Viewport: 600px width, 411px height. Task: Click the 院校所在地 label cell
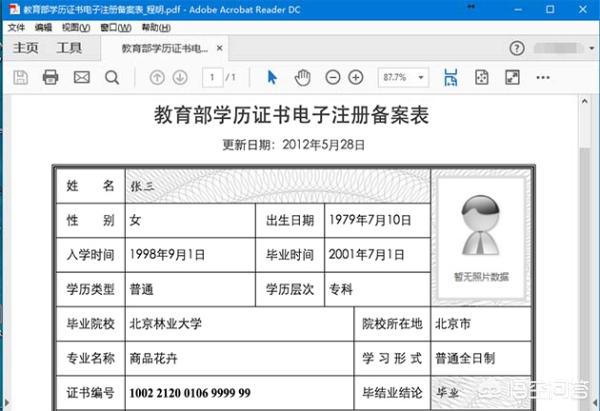point(392,324)
